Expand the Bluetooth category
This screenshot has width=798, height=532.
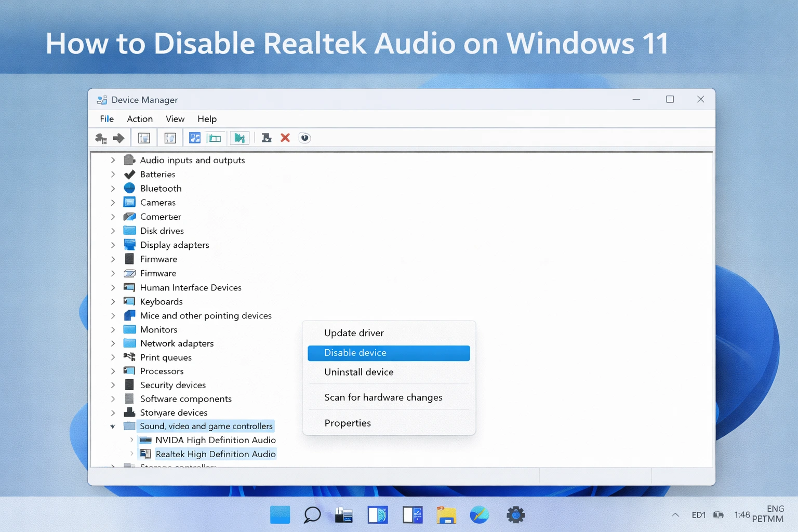pos(113,188)
